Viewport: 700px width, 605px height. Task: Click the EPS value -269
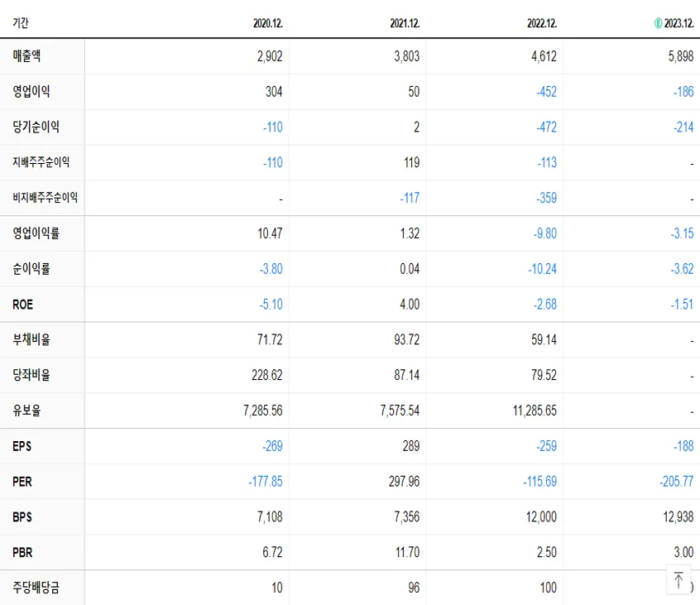(272, 446)
